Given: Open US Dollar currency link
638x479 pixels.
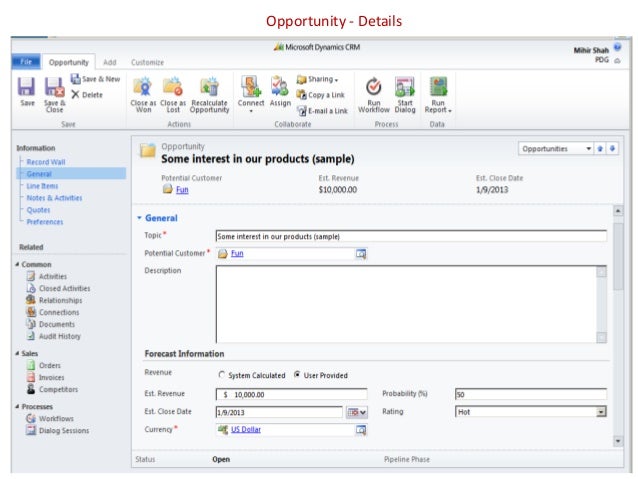Looking at the screenshot, I should coord(246,429).
